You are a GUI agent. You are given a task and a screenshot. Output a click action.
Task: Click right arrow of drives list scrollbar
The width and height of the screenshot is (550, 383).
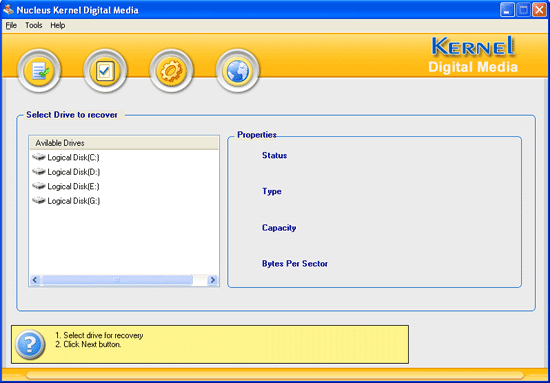coord(212,280)
